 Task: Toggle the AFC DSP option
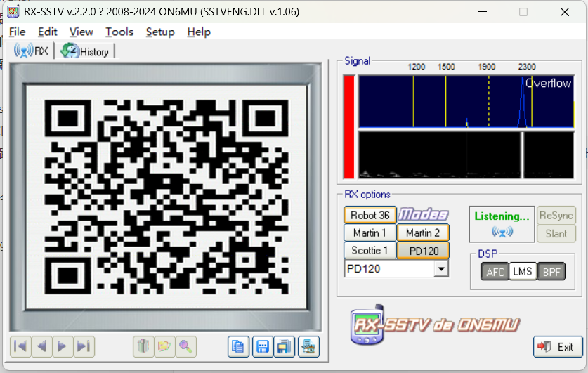point(495,272)
